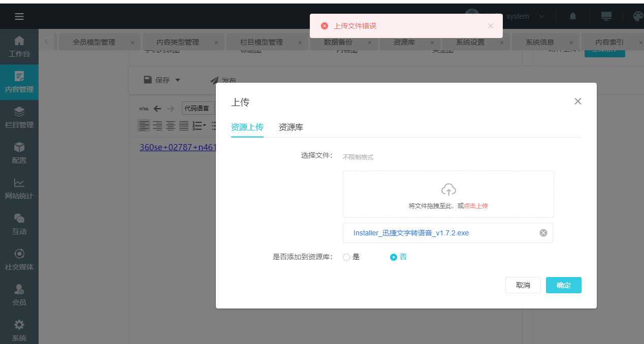This screenshot has width=644, height=344.
Task: Click the 点击上传 link
Action: (x=476, y=206)
